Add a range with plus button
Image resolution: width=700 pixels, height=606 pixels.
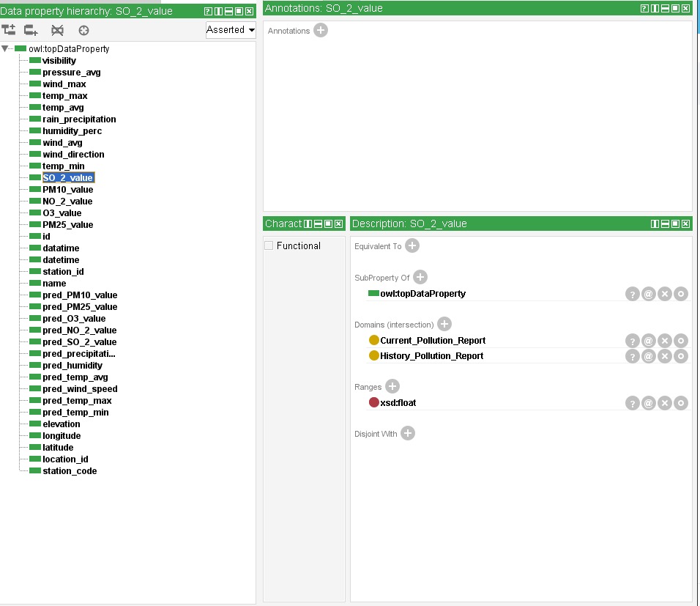(392, 386)
